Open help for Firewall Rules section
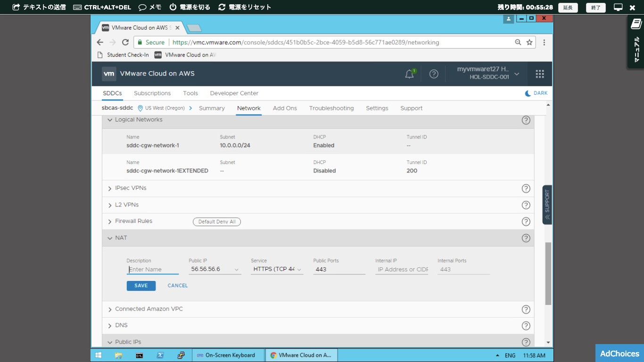644x362 pixels. pos(526,222)
